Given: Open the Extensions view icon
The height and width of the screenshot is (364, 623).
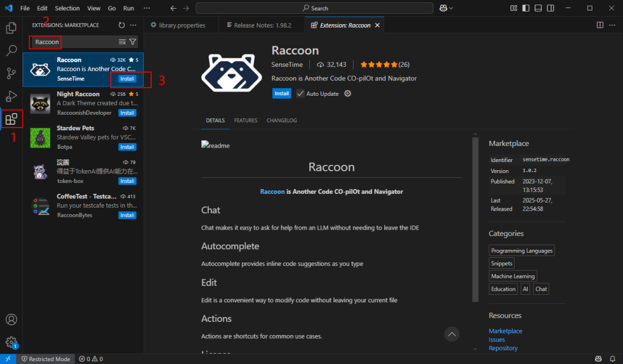Looking at the screenshot, I should 11,119.
